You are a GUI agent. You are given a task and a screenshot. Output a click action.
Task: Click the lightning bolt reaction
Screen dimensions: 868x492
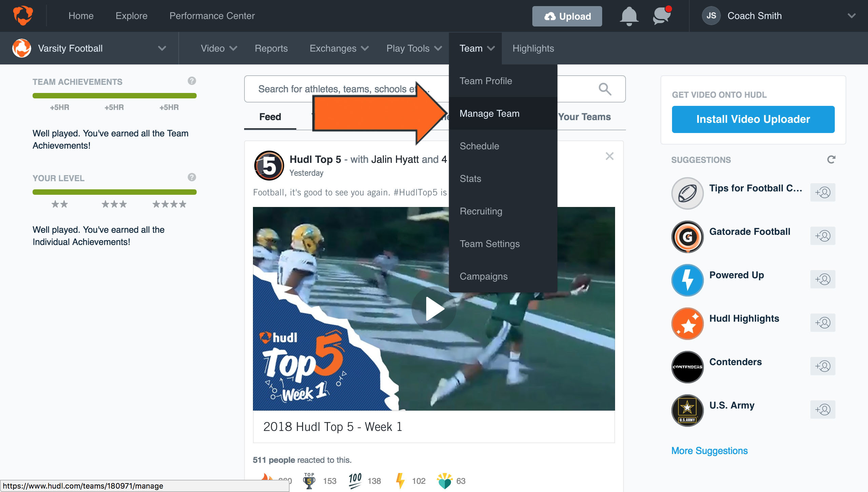click(400, 481)
